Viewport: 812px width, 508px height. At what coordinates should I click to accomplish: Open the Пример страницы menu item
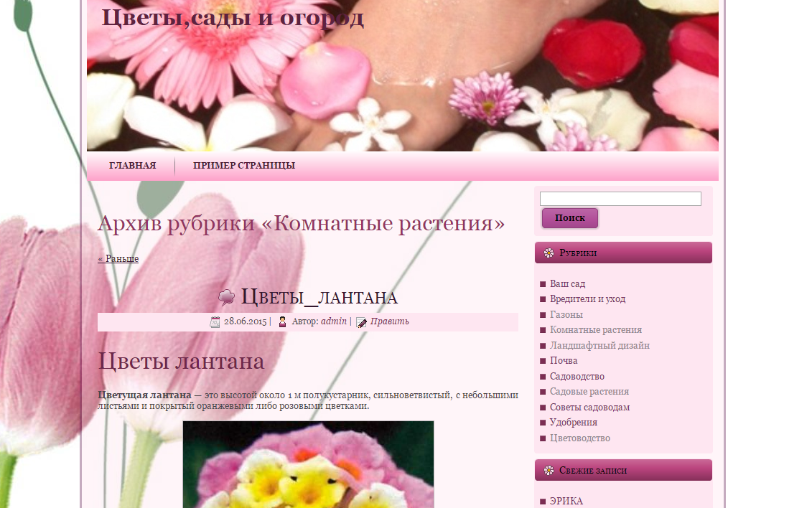click(x=244, y=166)
